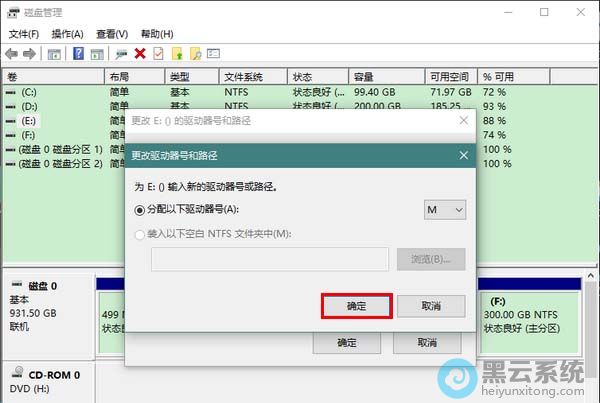600x403 pixels.
Task: Open the 帮助(H) menu
Action: pos(157,34)
